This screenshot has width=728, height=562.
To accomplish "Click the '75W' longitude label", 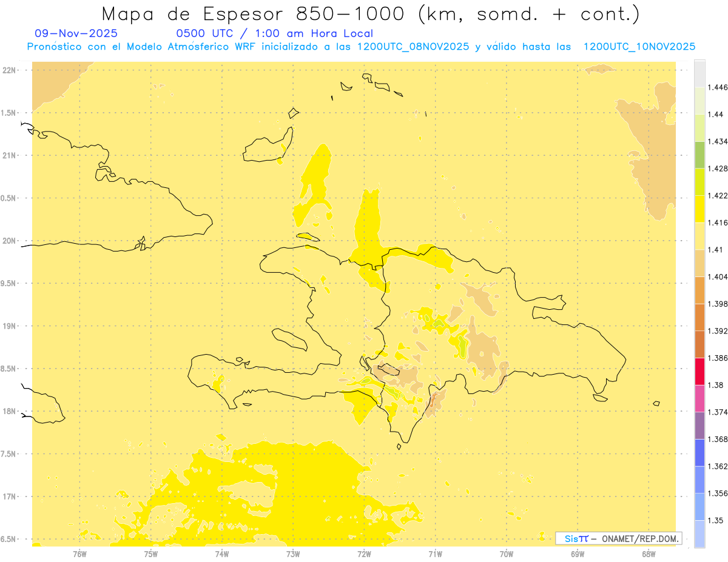I will click(151, 554).
